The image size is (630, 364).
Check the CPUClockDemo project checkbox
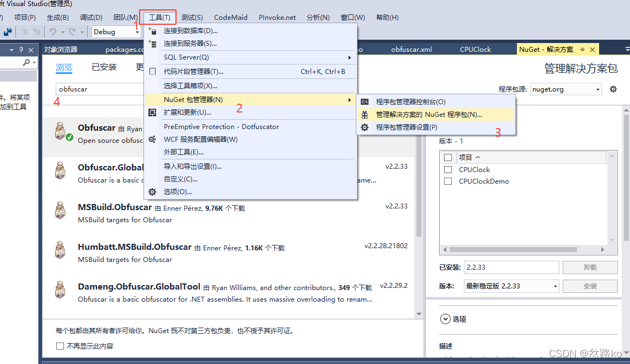[448, 181]
